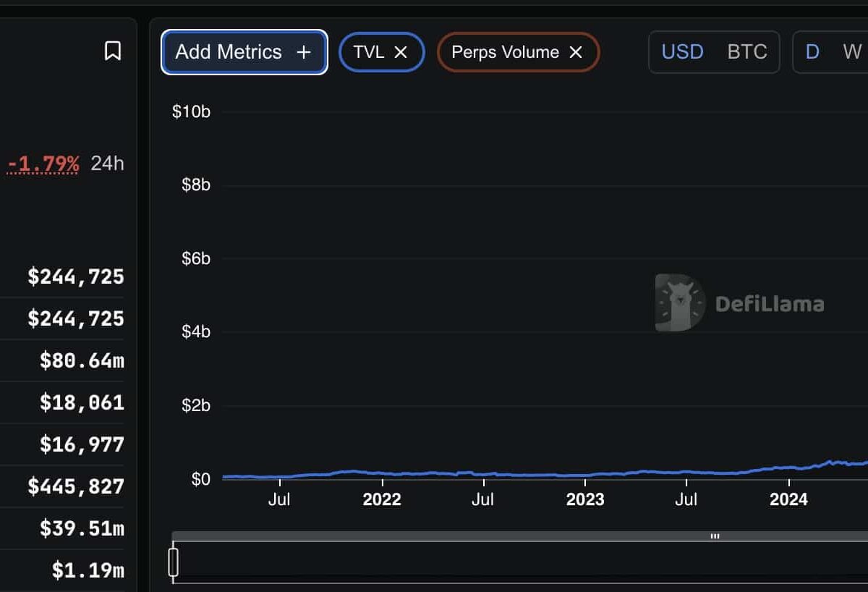Remove the Perps Volume metric with its X
868x592 pixels.
tap(576, 52)
